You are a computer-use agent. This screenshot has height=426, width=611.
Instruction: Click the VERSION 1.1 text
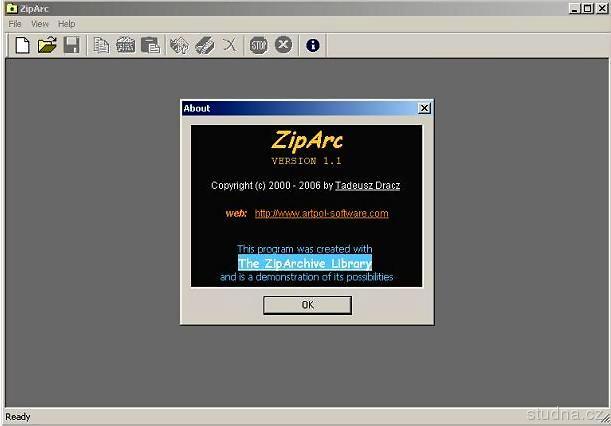click(x=306, y=161)
